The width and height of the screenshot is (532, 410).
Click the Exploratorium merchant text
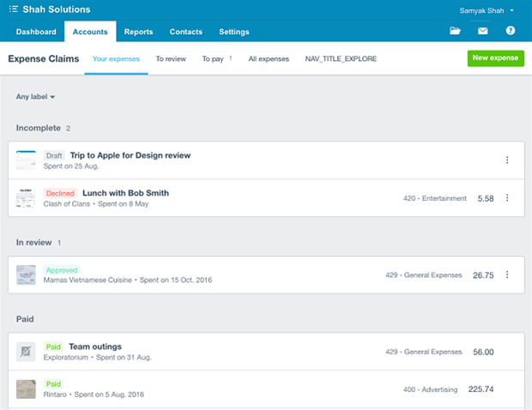[66, 357]
